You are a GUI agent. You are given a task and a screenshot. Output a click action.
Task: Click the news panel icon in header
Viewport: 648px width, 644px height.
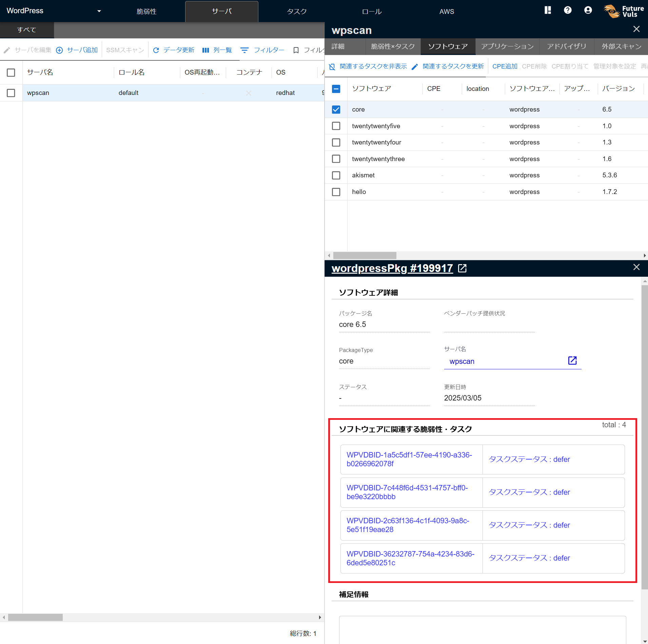(x=548, y=11)
